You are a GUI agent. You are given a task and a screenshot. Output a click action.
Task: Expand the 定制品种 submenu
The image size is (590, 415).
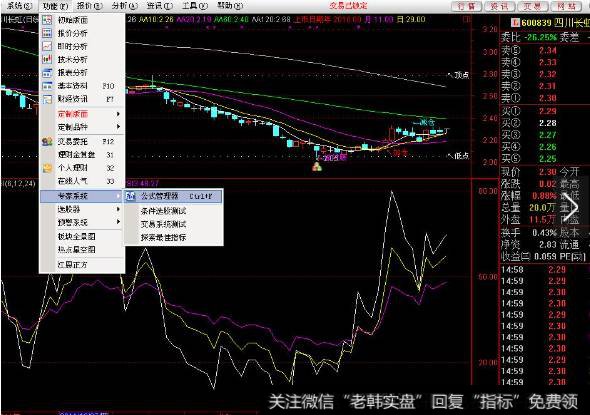point(118,127)
